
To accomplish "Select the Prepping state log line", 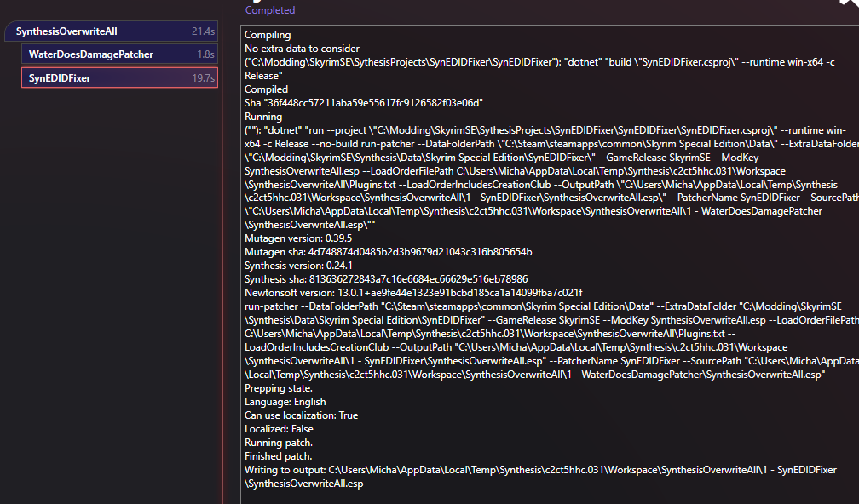I will [x=279, y=387].
